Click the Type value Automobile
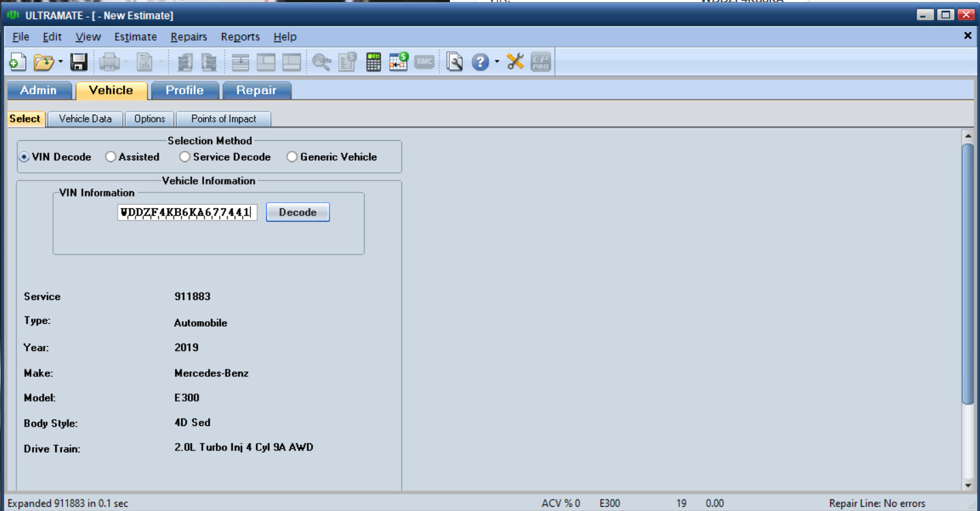 (x=201, y=323)
